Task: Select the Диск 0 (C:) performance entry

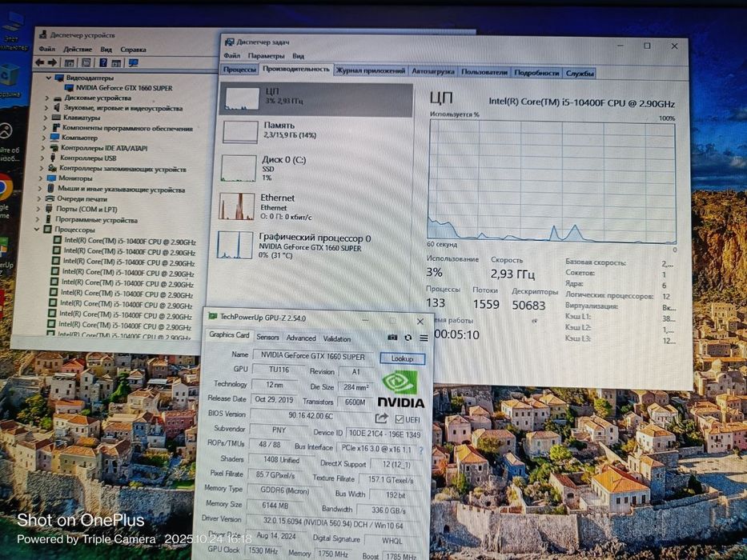Action: coord(315,168)
